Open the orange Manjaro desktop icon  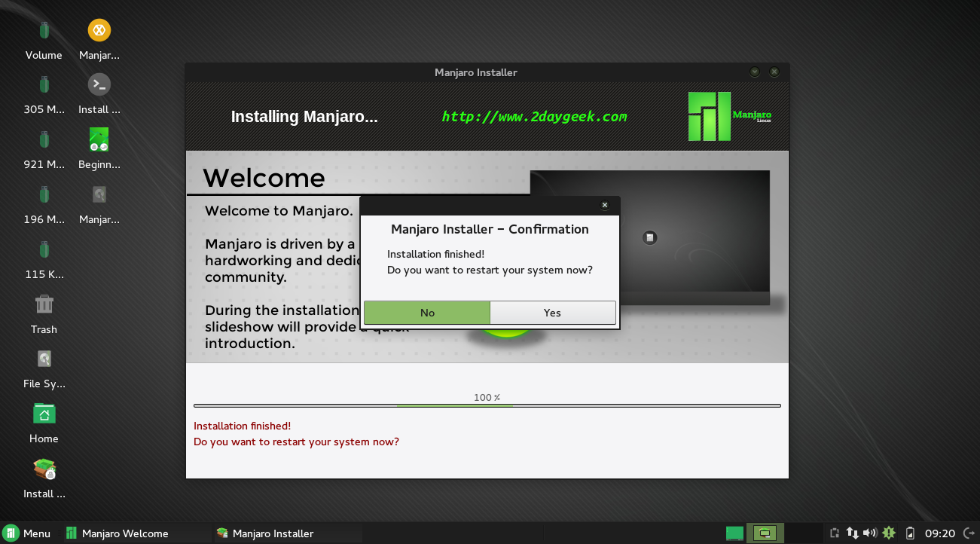coord(99,31)
